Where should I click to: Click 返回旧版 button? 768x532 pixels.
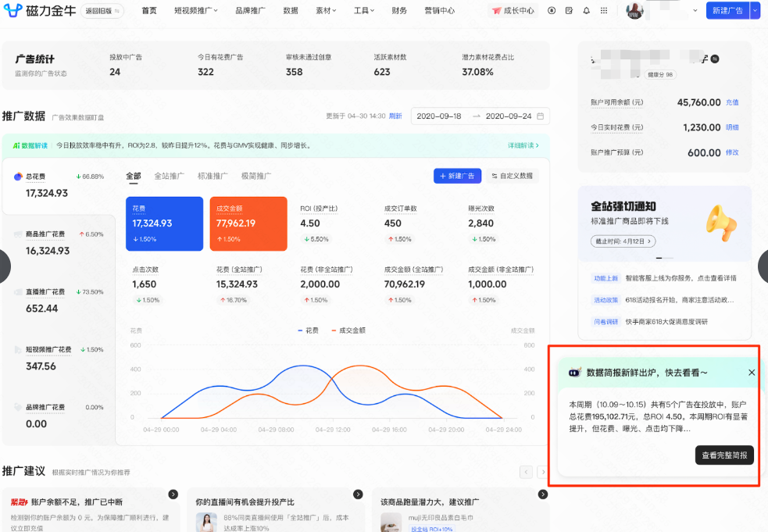pyautogui.click(x=102, y=11)
